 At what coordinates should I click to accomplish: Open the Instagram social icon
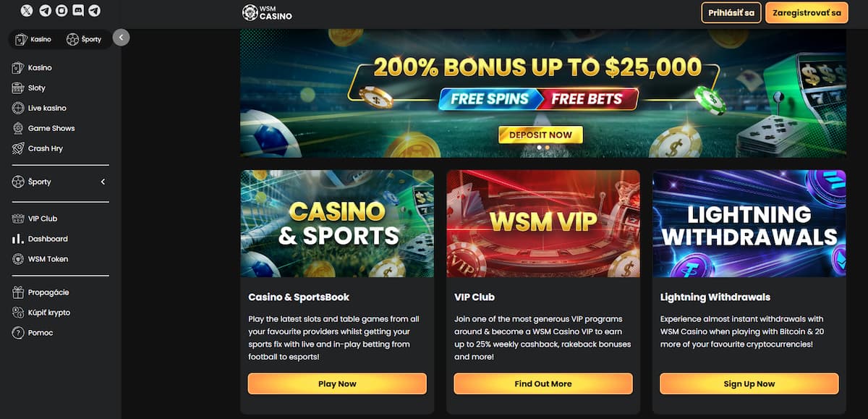61,11
